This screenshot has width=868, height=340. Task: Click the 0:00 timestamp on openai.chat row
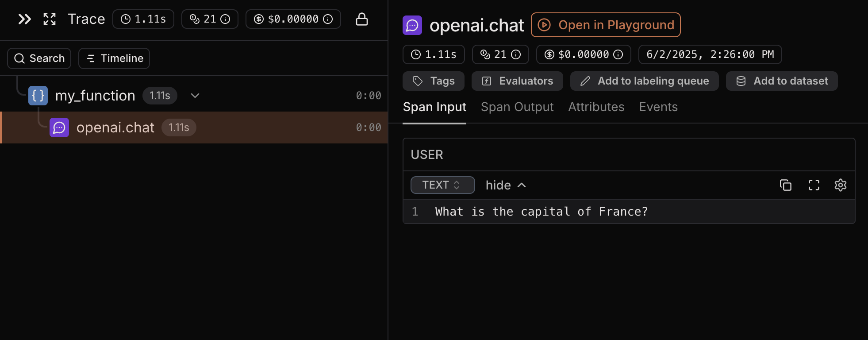pyautogui.click(x=369, y=127)
